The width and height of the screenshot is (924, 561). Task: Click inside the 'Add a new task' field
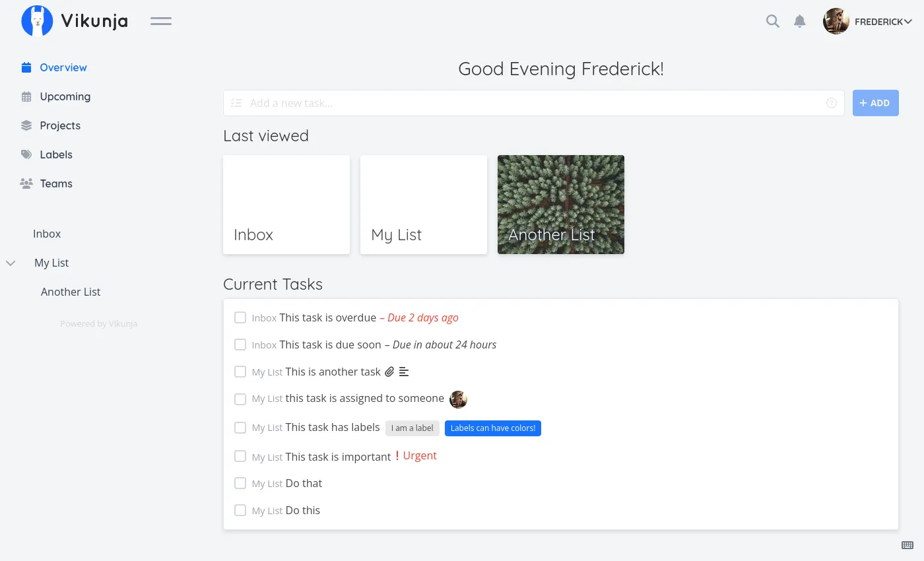click(462, 103)
